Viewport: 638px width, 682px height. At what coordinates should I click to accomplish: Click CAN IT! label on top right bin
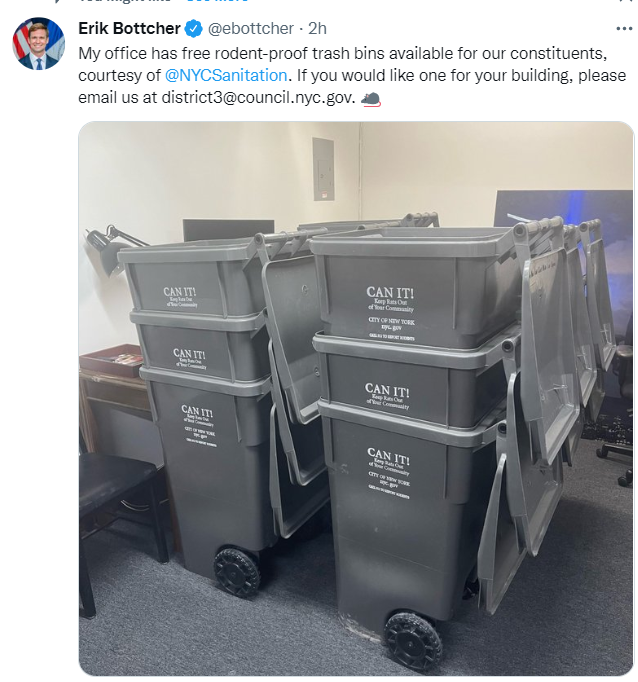(x=390, y=292)
